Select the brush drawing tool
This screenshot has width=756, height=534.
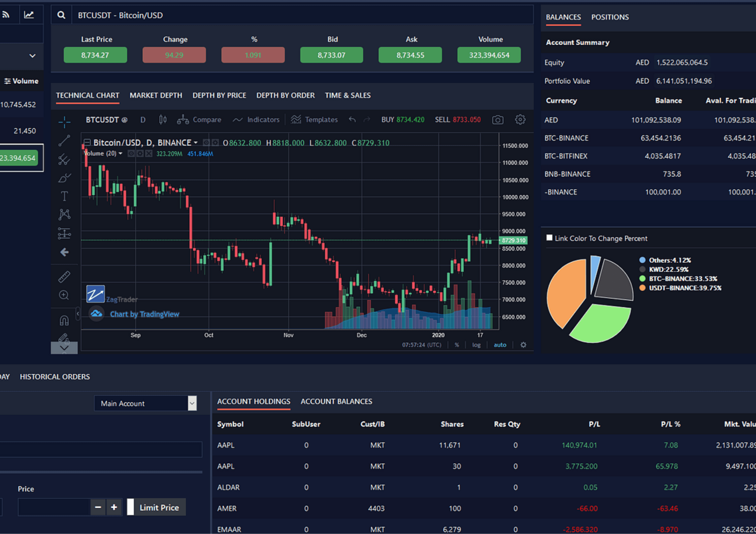64,178
